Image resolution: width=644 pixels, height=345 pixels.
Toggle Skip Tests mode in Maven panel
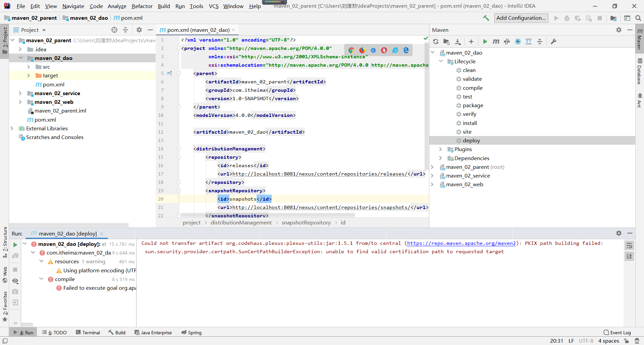507,42
